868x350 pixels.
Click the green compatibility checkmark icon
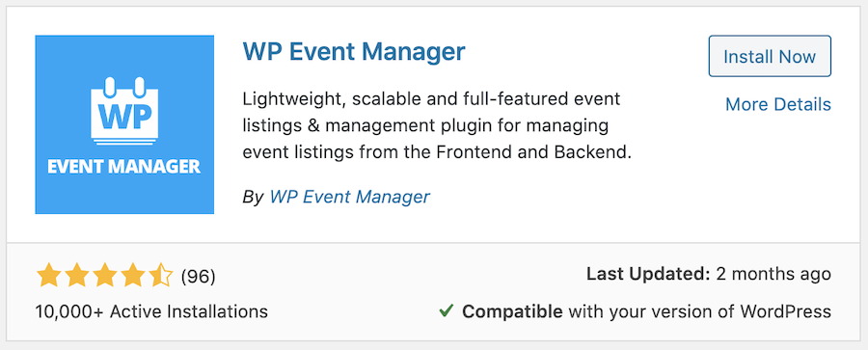447,311
